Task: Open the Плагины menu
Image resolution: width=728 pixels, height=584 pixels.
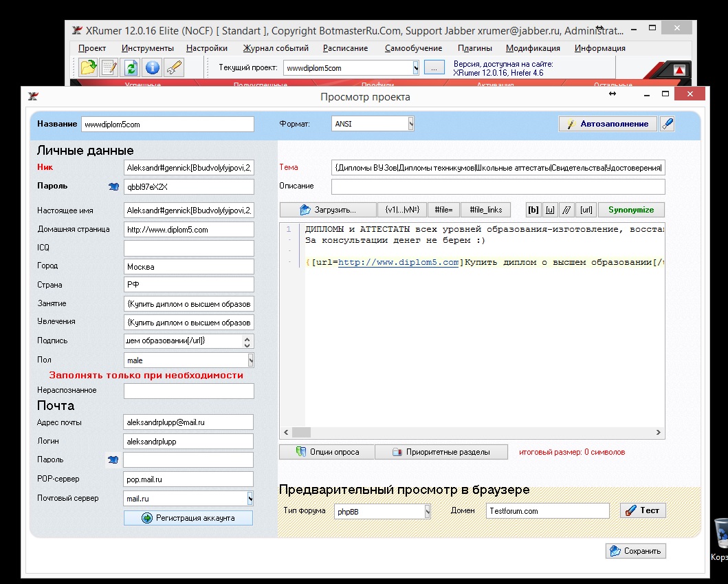Action: 475,48
